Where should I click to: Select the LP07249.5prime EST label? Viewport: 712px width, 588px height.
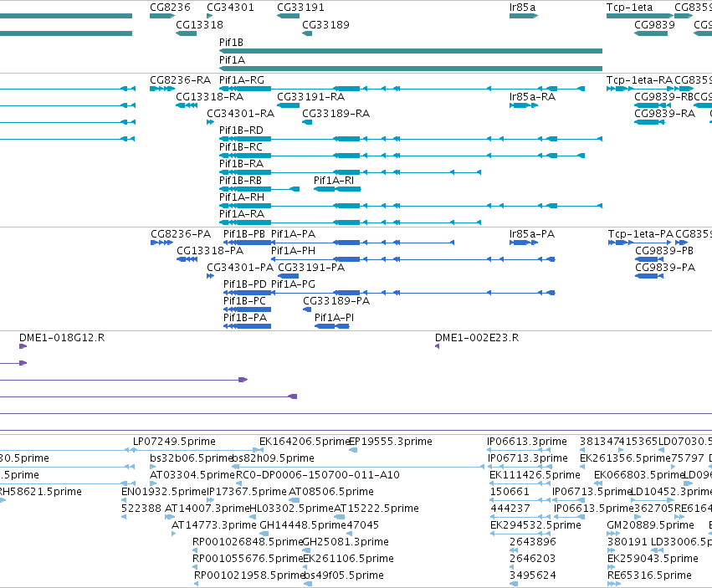click(x=174, y=442)
